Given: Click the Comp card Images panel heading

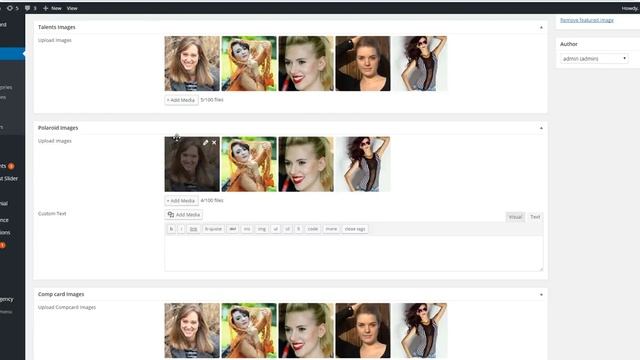Looking at the screenshot, I should click(x=61, y=294).
